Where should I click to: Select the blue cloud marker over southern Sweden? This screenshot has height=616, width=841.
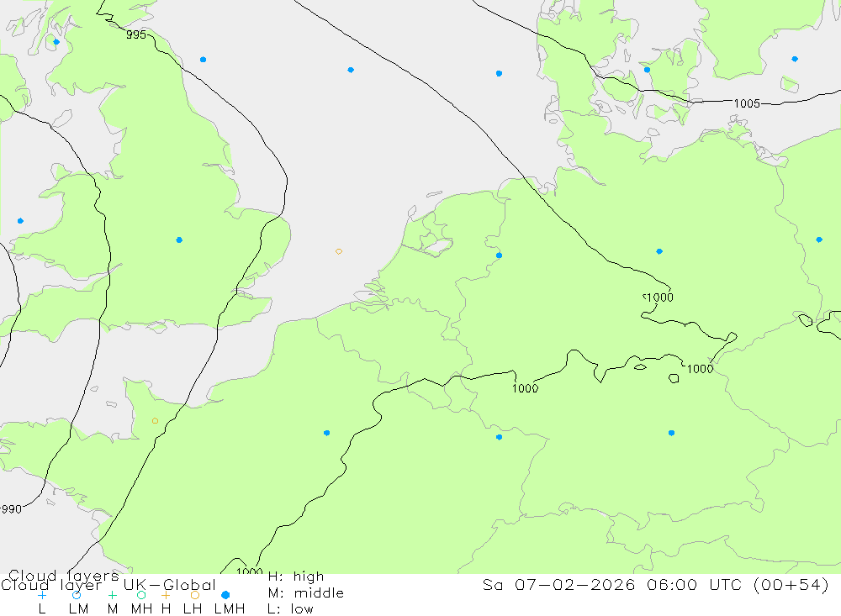(x=795, y=59)
